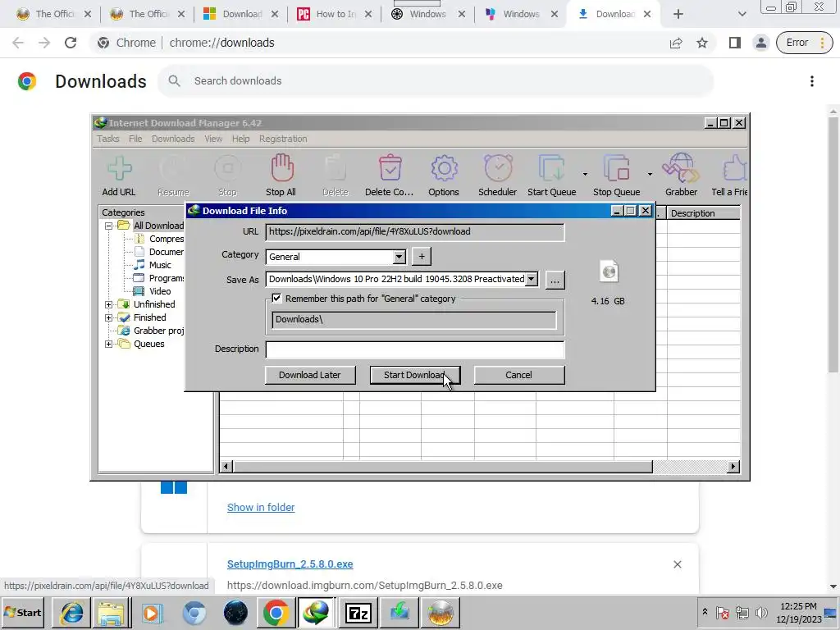Image resolution: width=840 pixels, height=630 pixels.
Task: Click the Add URL toolbar icon in IDM
Action: (120, 169)
